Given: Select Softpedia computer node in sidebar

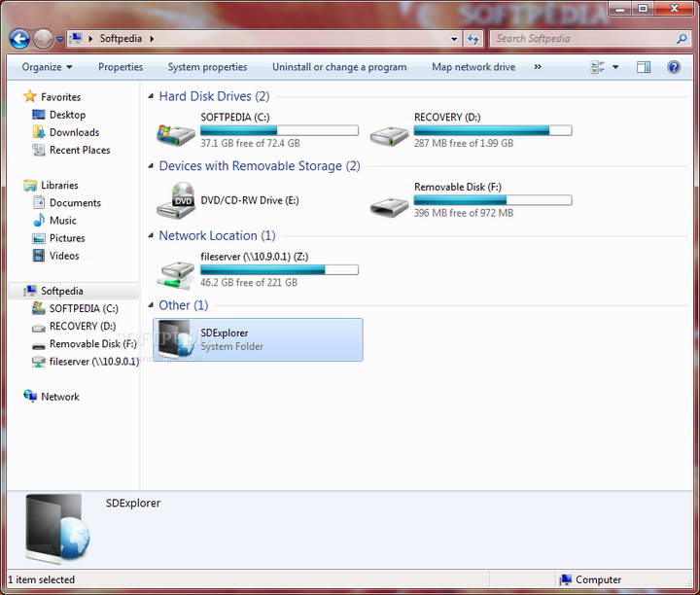Looking at the screenshot, I should click(x=61, y=291).
